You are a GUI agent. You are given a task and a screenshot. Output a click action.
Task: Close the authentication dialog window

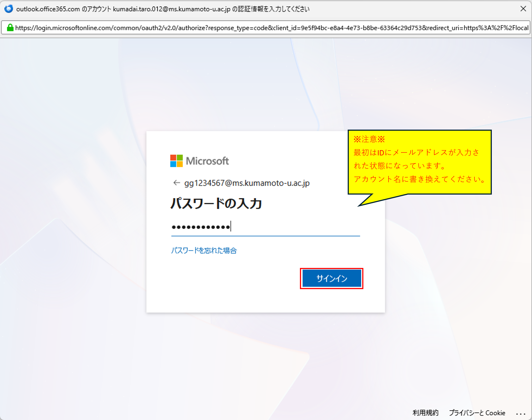click(x=523, y=9)
